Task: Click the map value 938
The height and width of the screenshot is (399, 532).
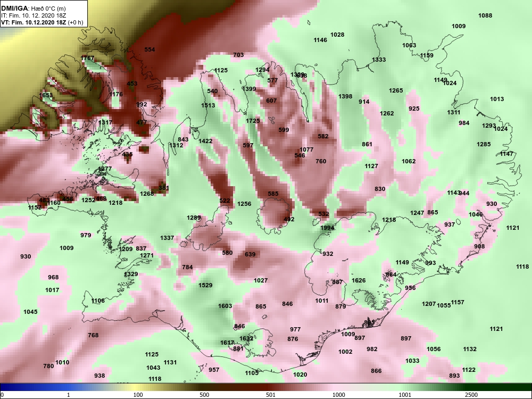Action: point(100,376)
